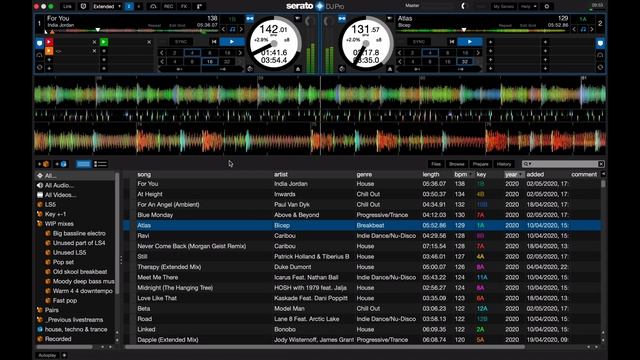
Task: Clear the library search box
Action: pyautogui.click(x=601, y=164)
